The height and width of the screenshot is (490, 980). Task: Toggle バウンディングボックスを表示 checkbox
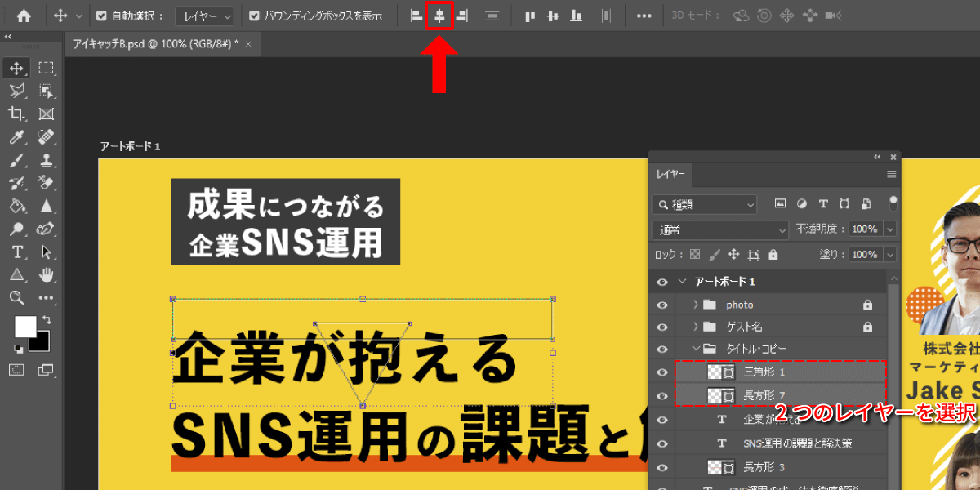pyautogui.click(x=254, y=16)
